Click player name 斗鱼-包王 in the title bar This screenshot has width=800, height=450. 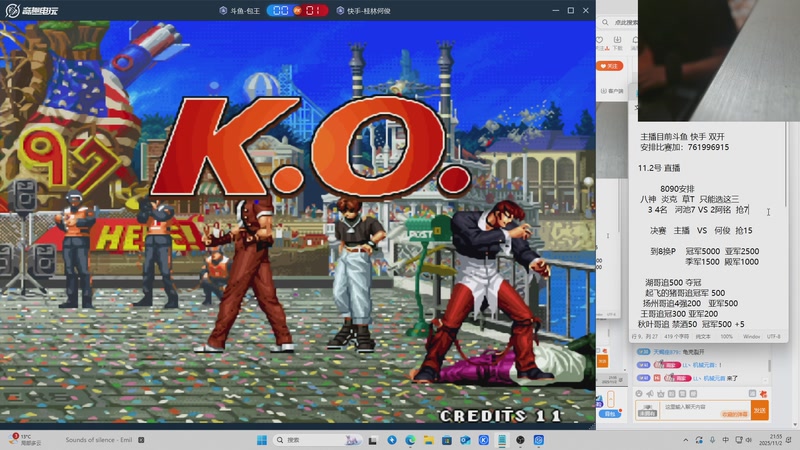(x=244, y=11)
